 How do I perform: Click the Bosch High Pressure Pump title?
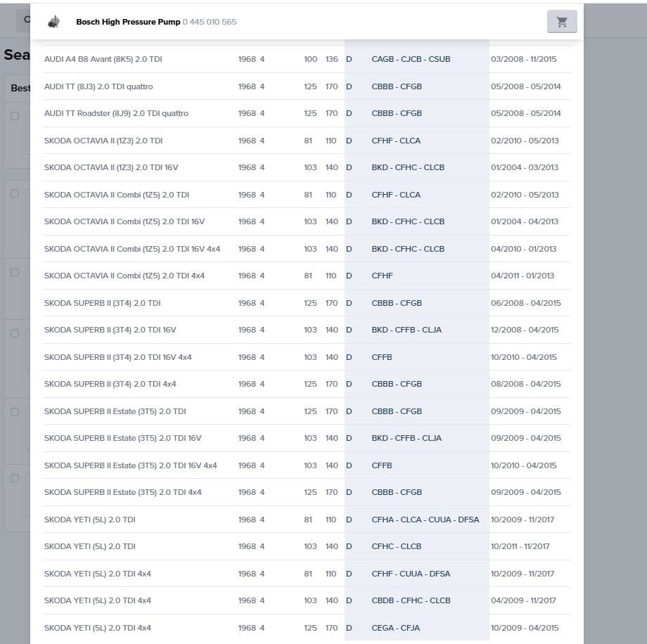click(x=128, y=22)
